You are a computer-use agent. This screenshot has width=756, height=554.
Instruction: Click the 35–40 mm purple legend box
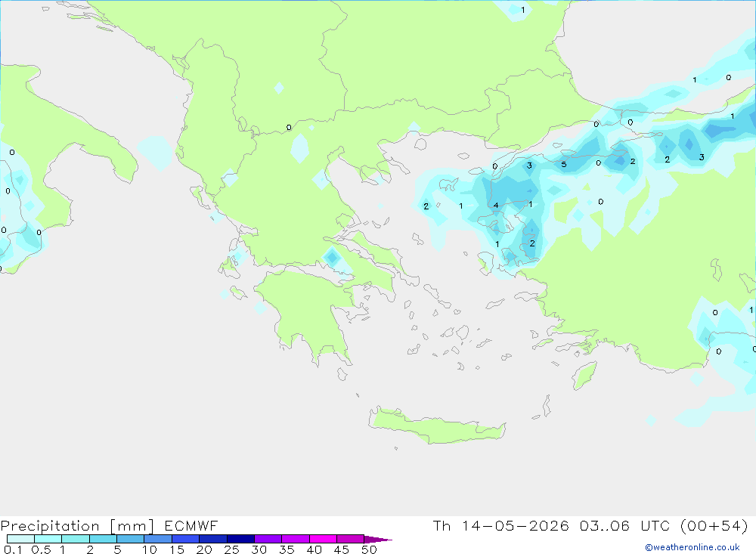296,539
